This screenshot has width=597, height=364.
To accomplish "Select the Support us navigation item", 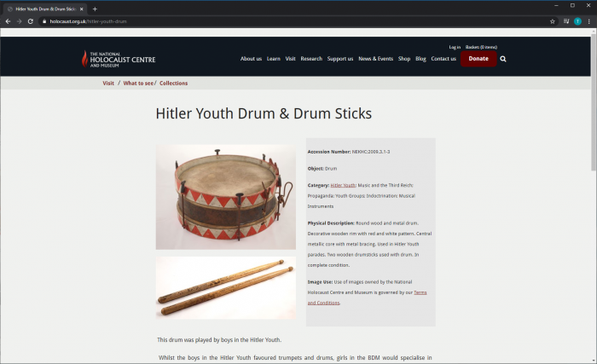I will click(x=340, y=59).
